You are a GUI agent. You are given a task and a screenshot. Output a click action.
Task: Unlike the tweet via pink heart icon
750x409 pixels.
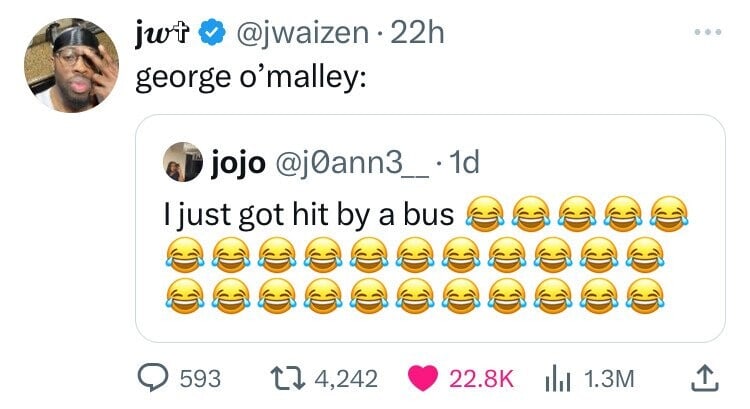[x=423, y=378]
